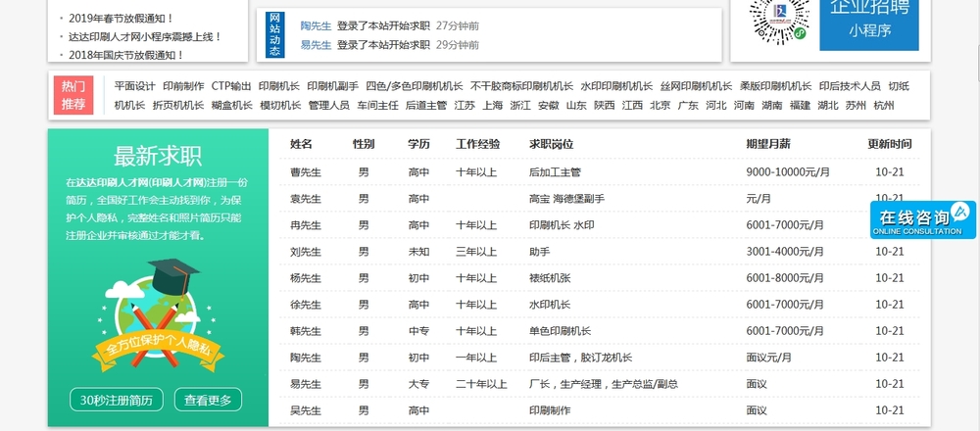Filter by 山东 region

pos(576,105)
